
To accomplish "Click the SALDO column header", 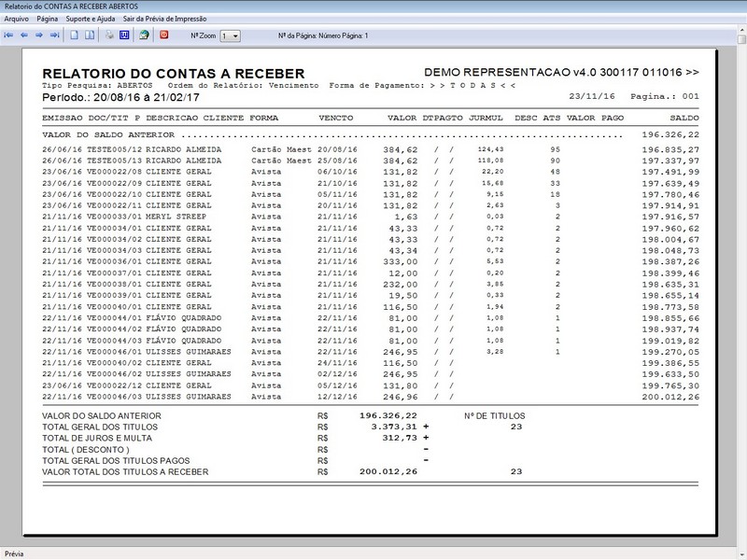I will point(684,119).
